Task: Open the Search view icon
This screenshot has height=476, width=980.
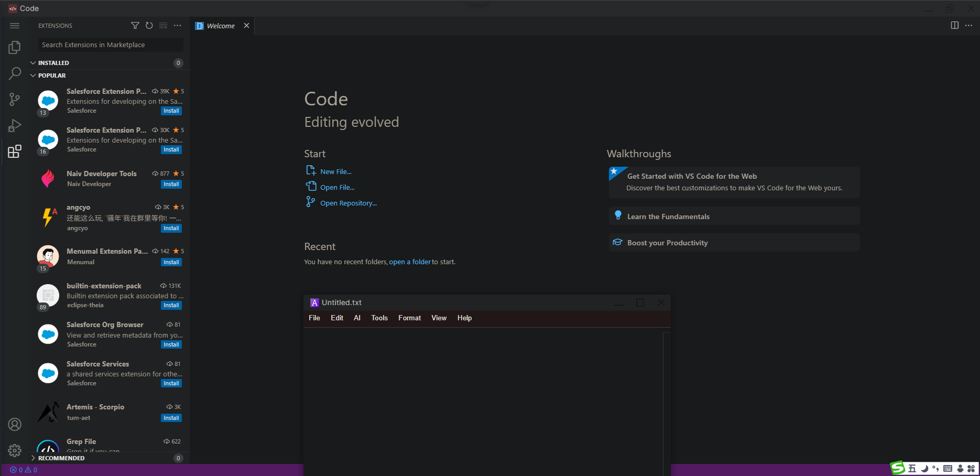Action: pyautogui.click(x=15, y=73)
